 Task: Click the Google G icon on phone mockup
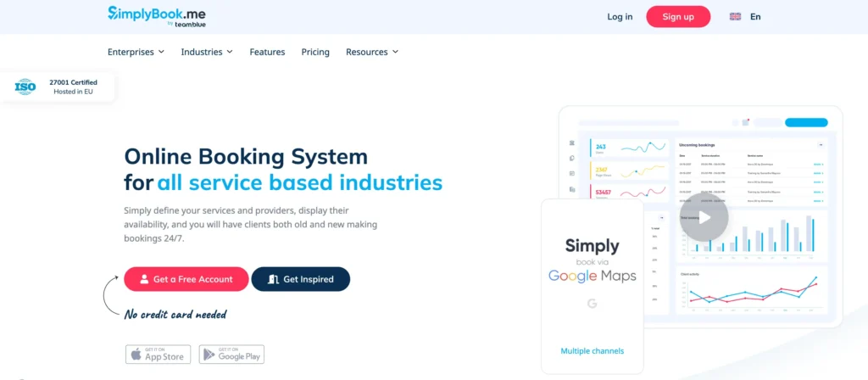pos(592,303)
